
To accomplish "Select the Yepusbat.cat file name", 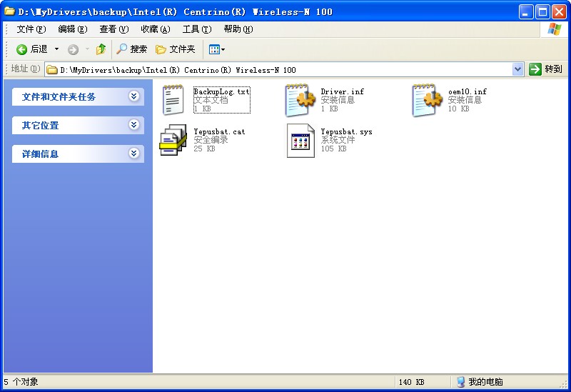I will 219,131.
